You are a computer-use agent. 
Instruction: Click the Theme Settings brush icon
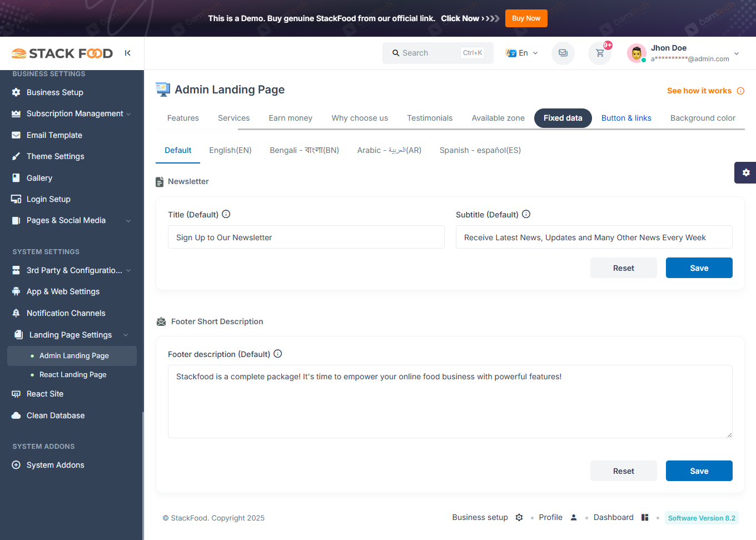tap(16, 156)
